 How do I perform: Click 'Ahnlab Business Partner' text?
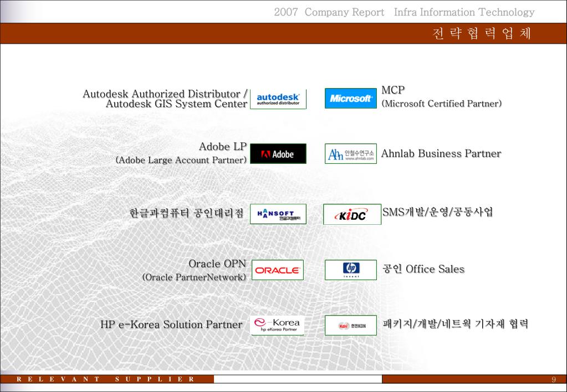click(441, 153)
